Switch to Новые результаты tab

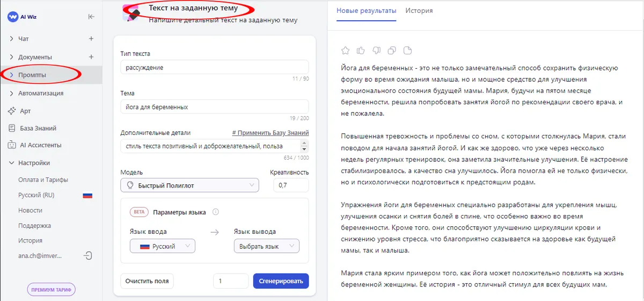click(367, 10)
